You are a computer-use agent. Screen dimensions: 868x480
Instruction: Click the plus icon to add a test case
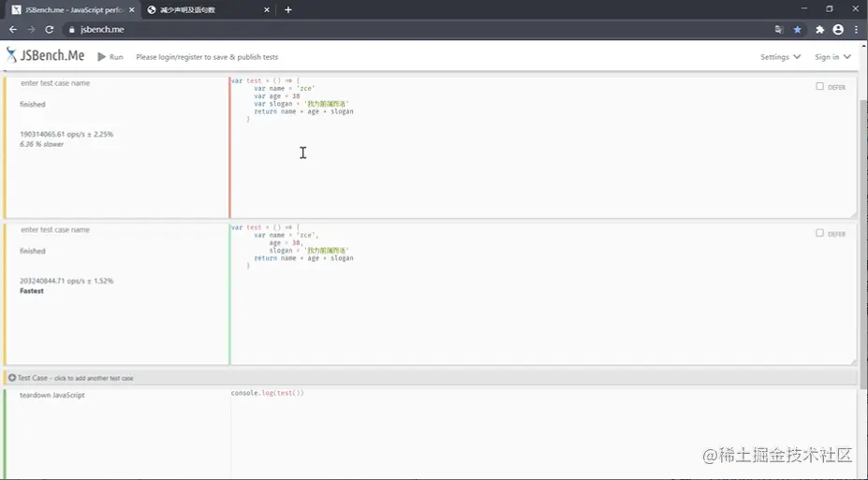(x=12, y=378)
